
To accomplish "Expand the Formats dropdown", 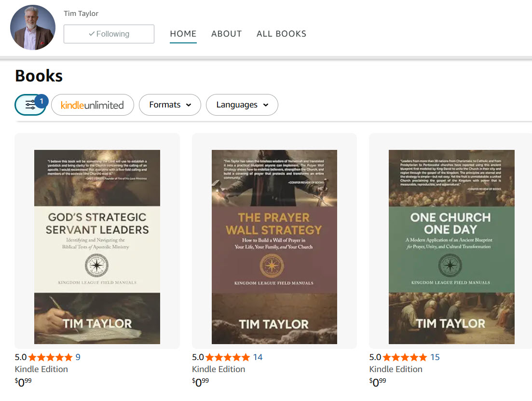I will pos(170,105).
